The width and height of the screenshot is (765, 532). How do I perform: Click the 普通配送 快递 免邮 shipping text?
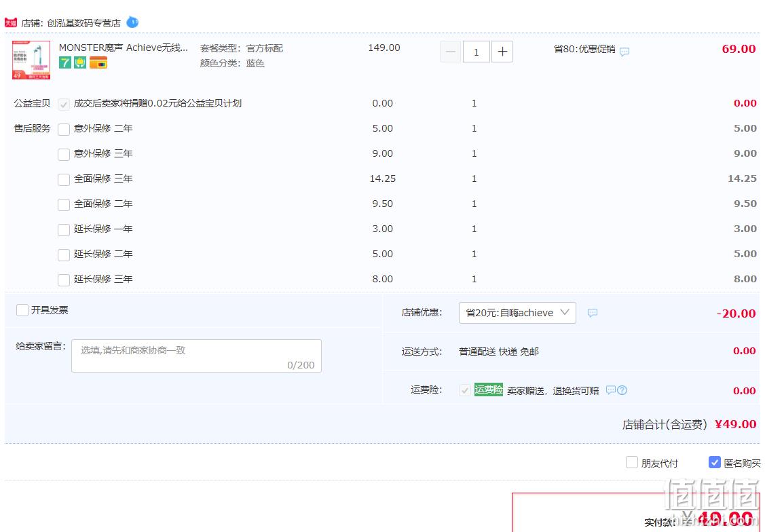(x=499, y=351)
